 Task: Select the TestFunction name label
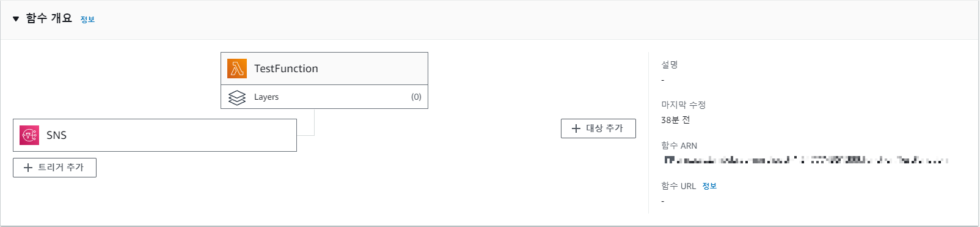[x=286, y=69]
